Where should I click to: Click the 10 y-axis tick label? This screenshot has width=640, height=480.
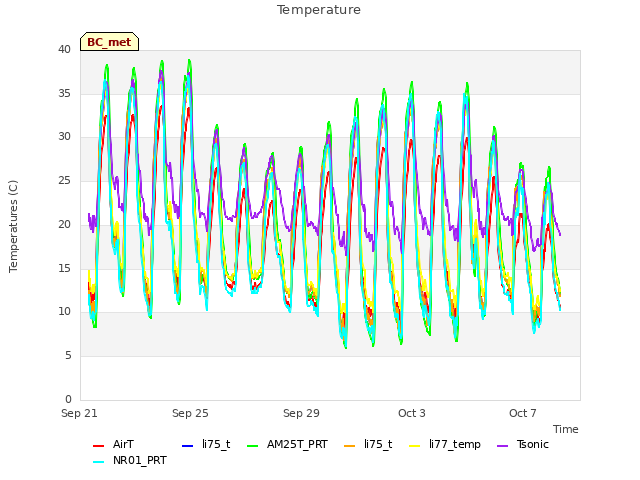pyautogui.click(x=64, y=312)
